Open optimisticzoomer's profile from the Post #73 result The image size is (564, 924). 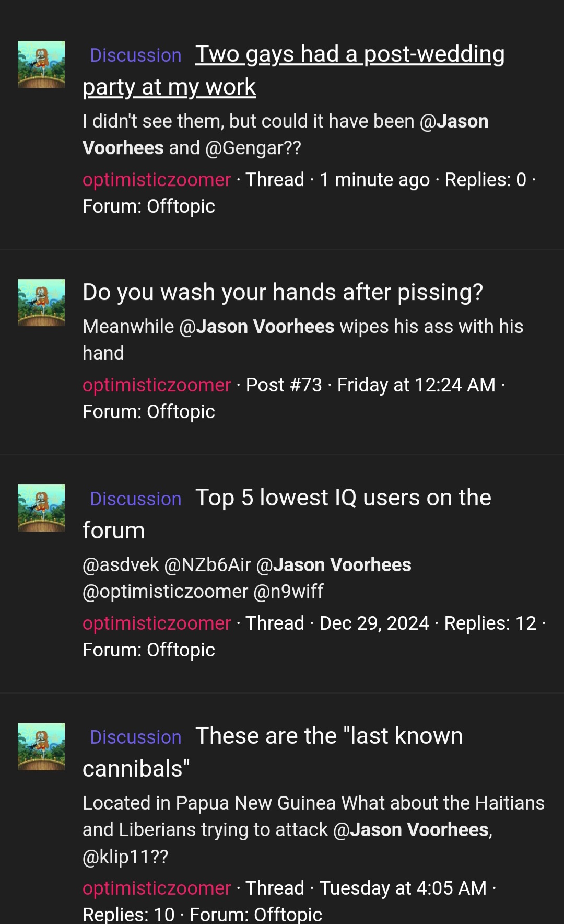tap(157, 385)
